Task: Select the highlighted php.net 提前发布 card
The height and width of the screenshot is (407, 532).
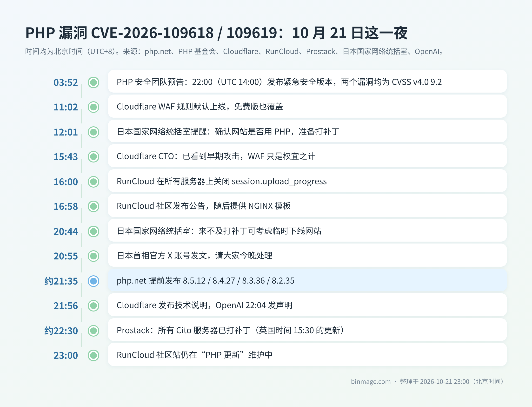Action: point(307,280)
